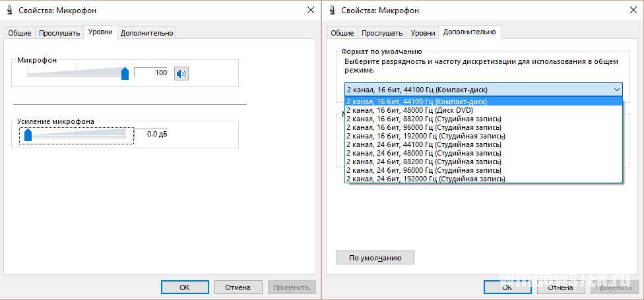This screenshot has width=644, height=300.
Task: Open Дополнительно tab in left window
Action: [x=146, y=33]
